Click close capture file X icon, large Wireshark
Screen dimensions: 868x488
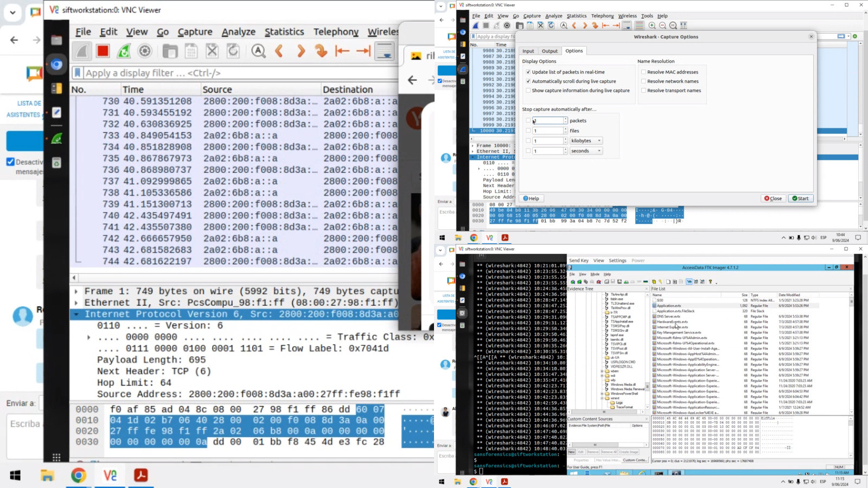212,51
